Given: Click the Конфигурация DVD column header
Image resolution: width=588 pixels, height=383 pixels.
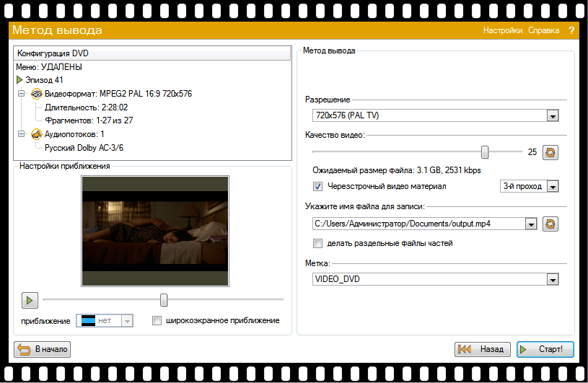Looking at the screenshot, I should click(152, 53).
